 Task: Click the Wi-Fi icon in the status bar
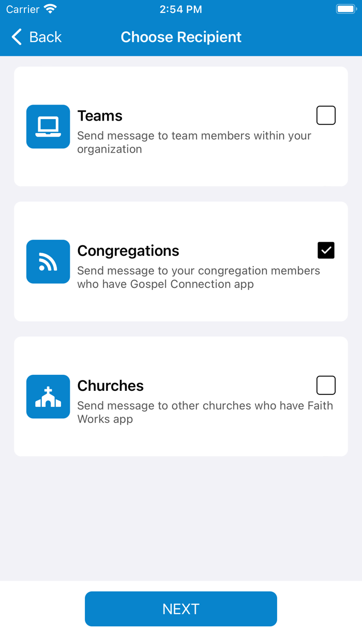pyautogui.click(x=50, y=8)
